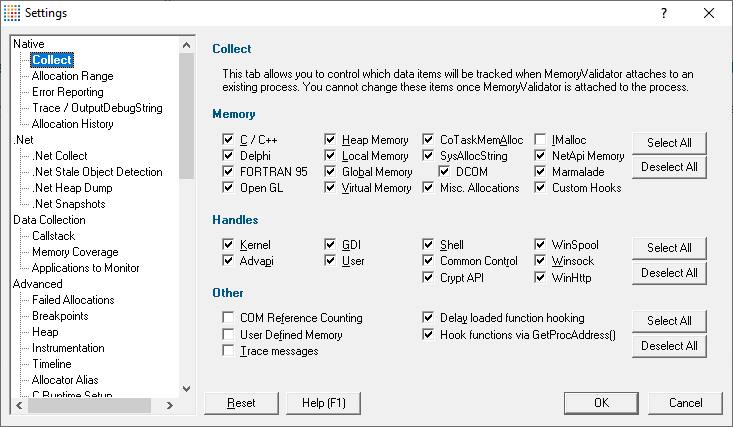Click Select All in Other section
733x427 pixels.
coord(669,321)
